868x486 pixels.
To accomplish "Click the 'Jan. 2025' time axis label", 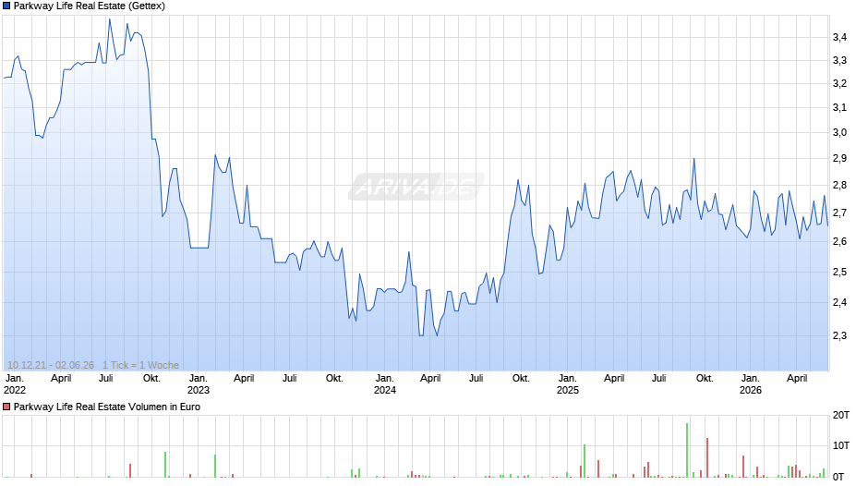I will pyautogui.click(x=567, y=384).
